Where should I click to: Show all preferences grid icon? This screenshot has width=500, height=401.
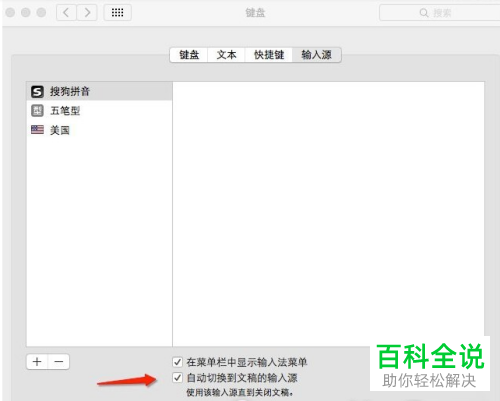(x=117, y=13)
